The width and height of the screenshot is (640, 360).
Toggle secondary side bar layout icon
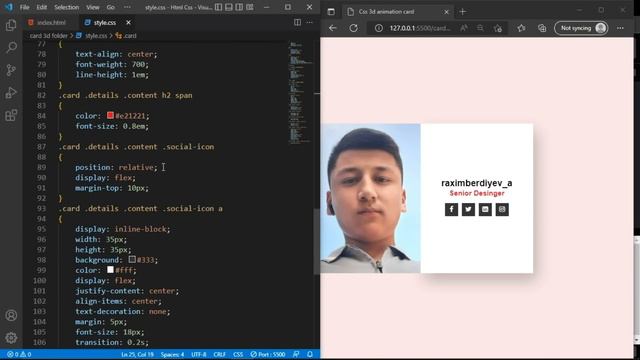point(239,7)
